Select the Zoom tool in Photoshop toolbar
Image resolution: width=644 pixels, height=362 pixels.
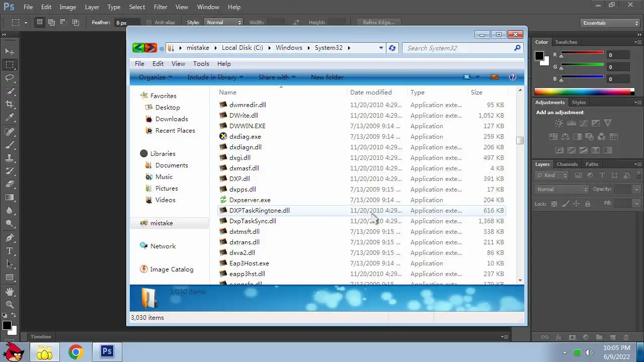click(x=10, y=304)
